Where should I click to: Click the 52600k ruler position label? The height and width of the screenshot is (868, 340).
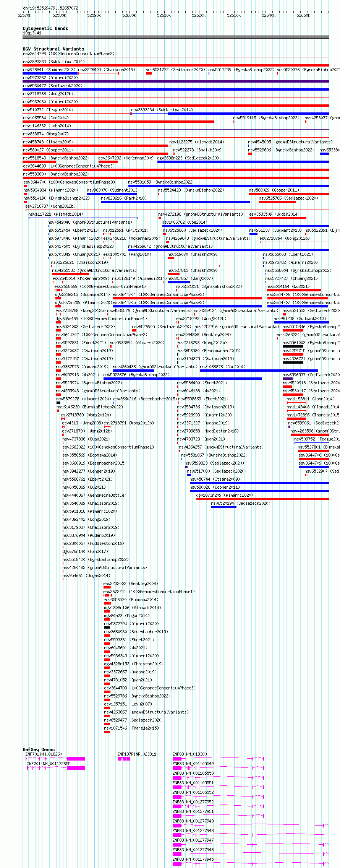129,15
